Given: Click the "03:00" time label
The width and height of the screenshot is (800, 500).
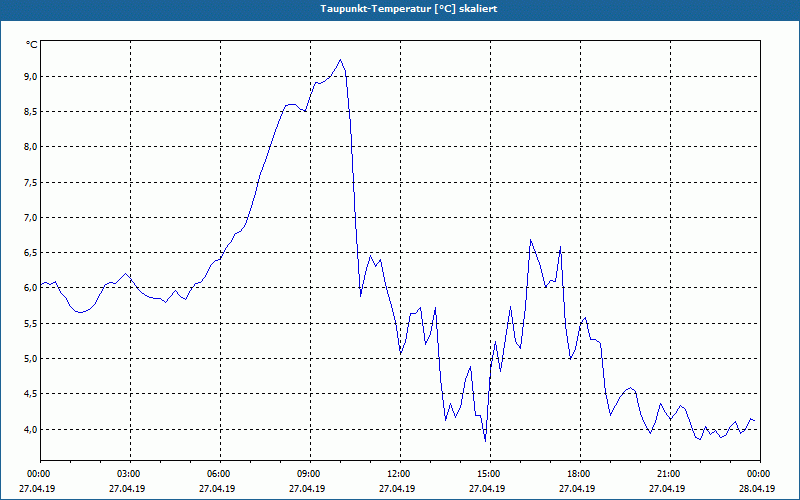Looking at the screenshot, I should point(127,474).
